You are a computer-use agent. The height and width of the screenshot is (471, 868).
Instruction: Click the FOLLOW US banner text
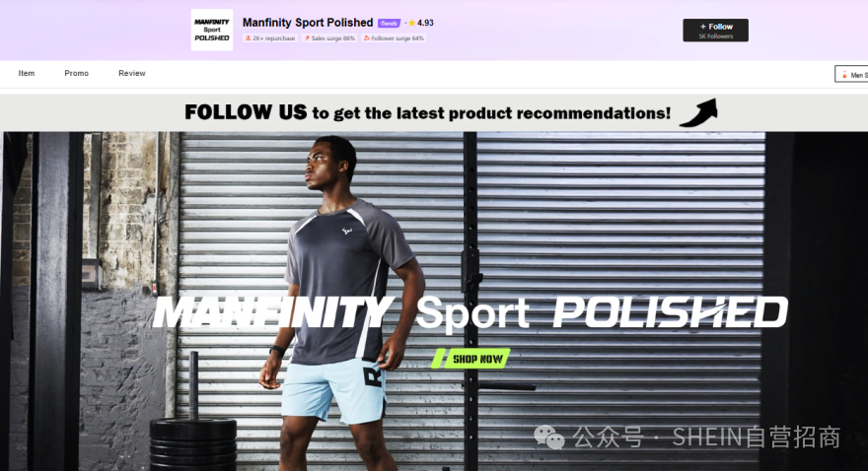point(427,112)
